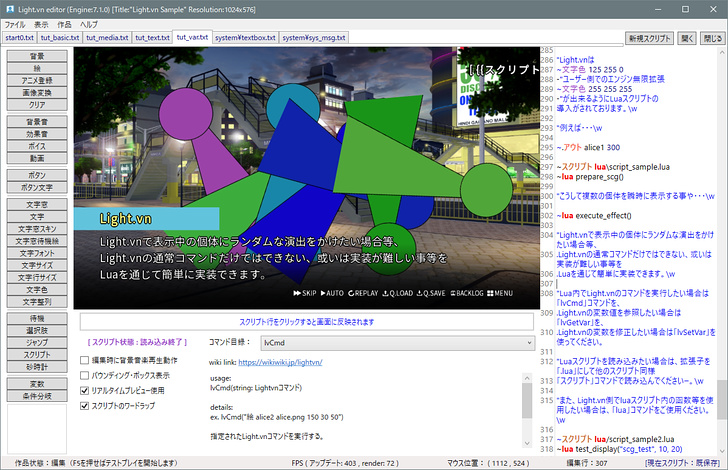Image resolution: width=728 pixels, height=470 pixels.
Task: Click the 画像変換 command button
Action: (37, 92)
